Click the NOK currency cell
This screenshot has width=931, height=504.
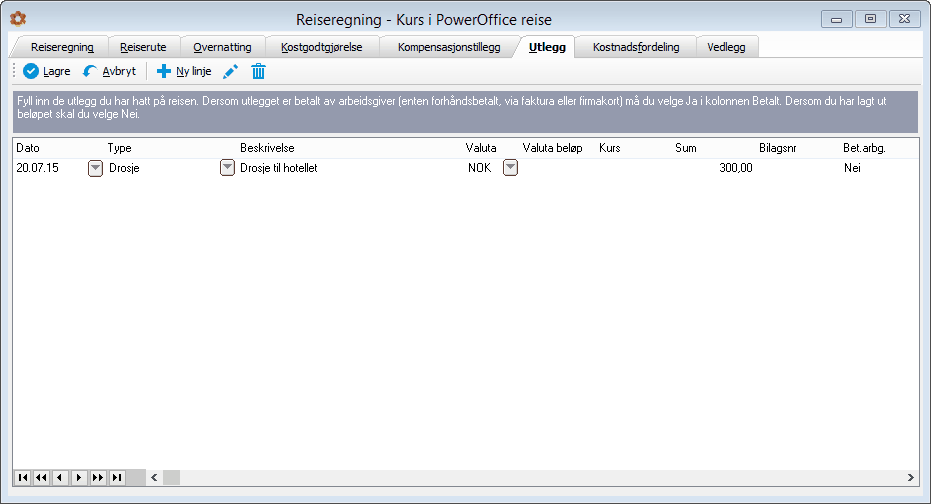[479, 168]
